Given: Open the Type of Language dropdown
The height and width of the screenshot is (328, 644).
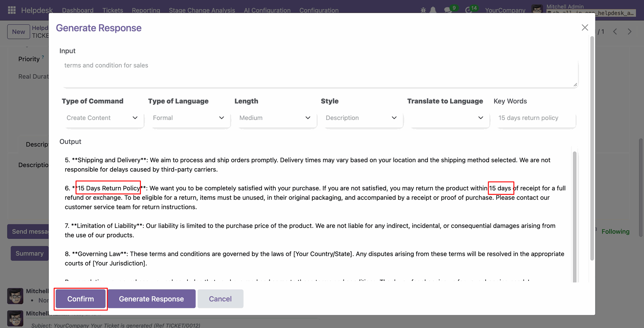Looking at the screenshot, I should pyautogui.click(x=189, y=118).
